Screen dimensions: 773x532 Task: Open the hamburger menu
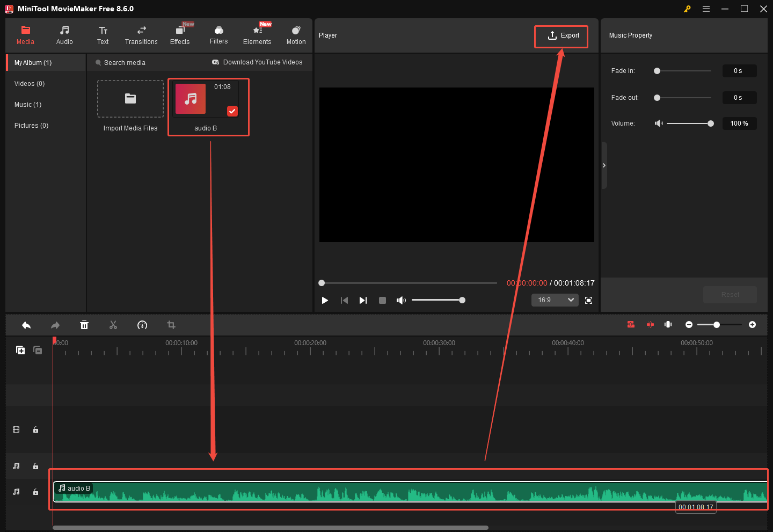click(x=706, y=9)
